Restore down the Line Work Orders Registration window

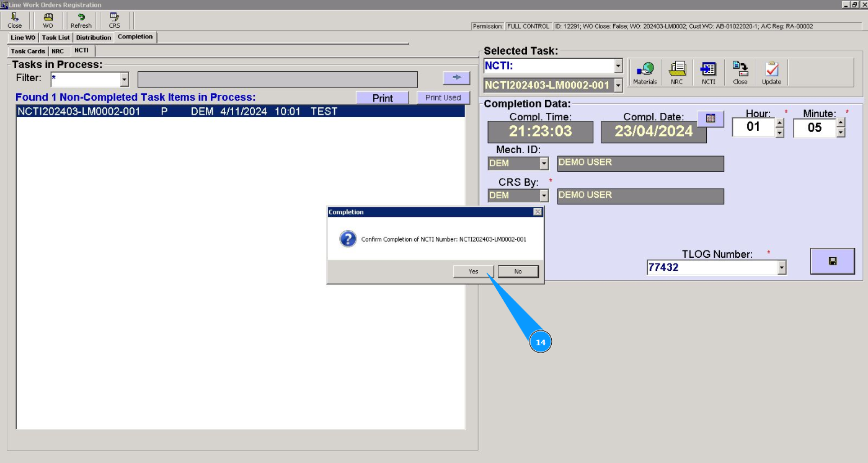854,4
